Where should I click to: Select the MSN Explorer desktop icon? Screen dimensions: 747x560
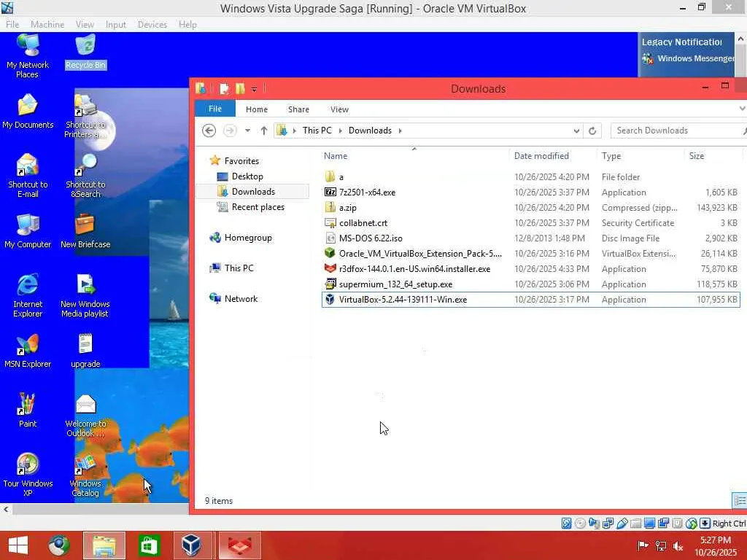tap(28, 351)
